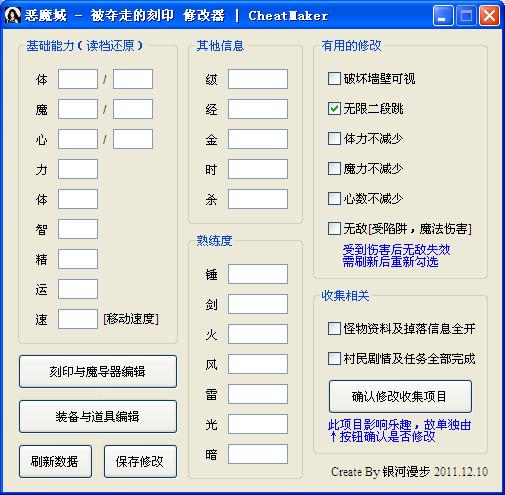Viewport: 505px width, 495px height.
Task: Select the 精 stat input field
Action: 78,259
